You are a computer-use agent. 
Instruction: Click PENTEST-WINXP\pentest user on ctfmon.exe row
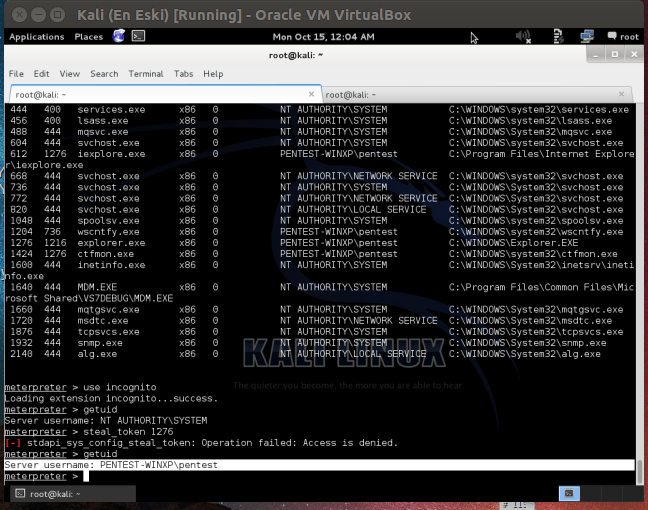[x=339, y=254]
